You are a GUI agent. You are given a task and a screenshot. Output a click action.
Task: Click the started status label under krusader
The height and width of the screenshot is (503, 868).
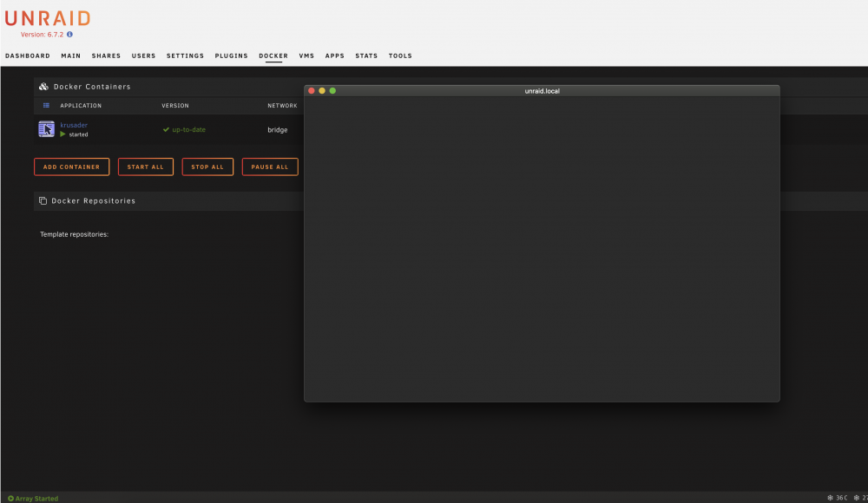pos(79,134)
